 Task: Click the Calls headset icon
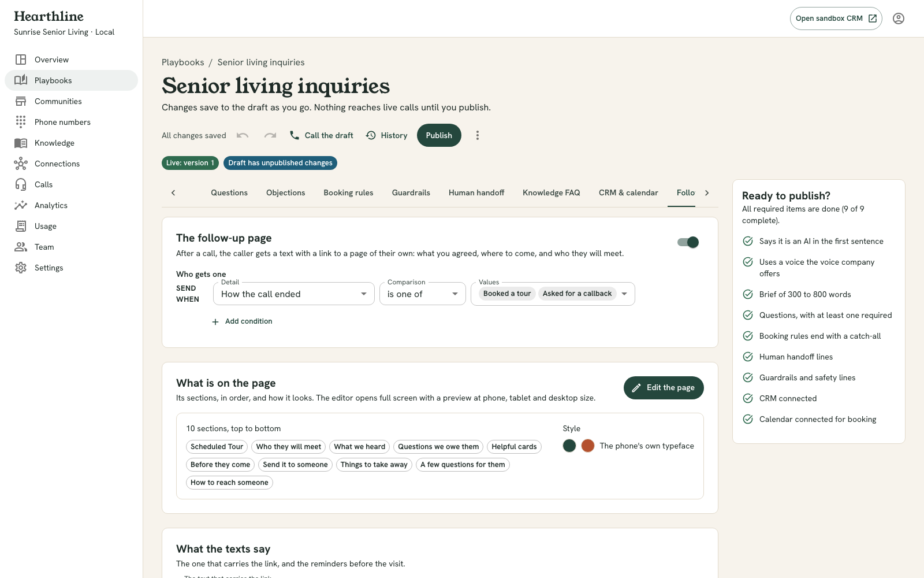[21, 184]
